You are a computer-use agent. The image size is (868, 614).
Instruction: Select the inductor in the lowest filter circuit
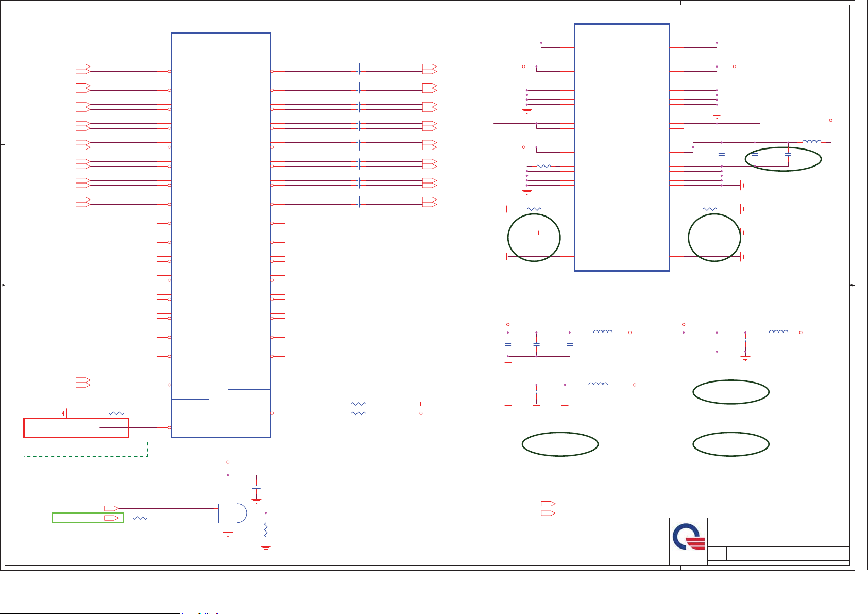tap(598, 384)
